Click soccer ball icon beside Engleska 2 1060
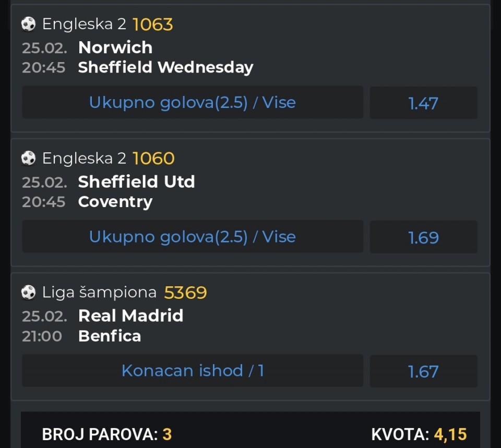Image resolution: width=501 pixels, height=448 pixels. pos(28,158)
